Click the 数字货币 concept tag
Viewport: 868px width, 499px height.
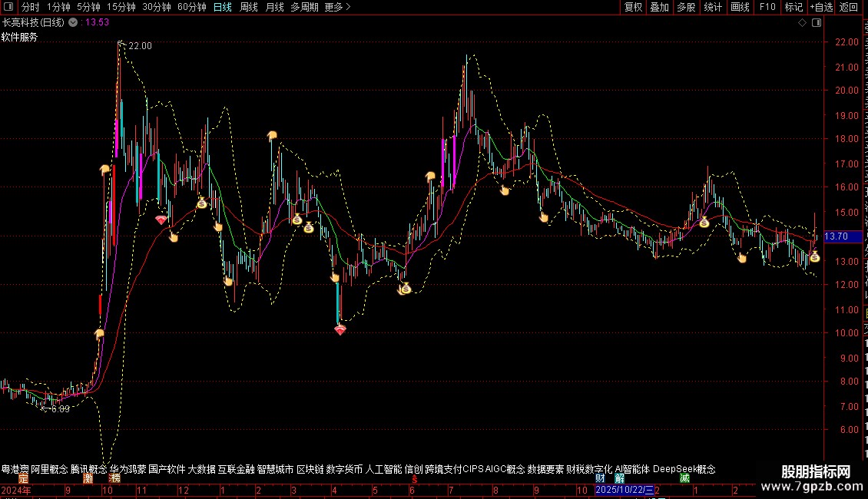point(344,469)
